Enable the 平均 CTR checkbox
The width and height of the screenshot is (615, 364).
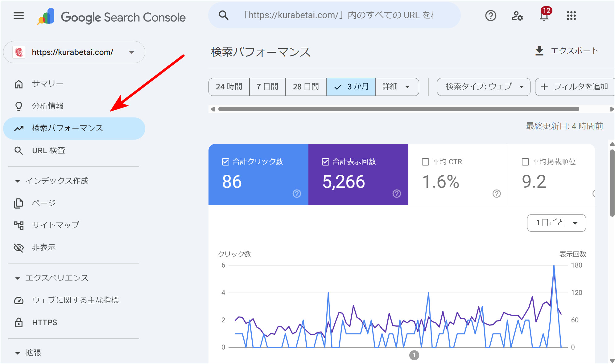pyautogui.click(x=425, y=162)
